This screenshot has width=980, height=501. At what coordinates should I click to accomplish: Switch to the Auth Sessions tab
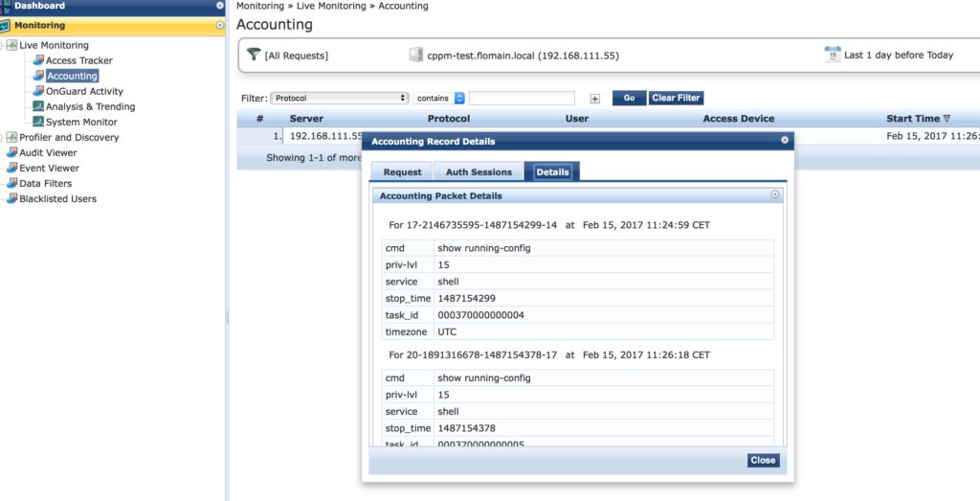(x=479, y=172)
